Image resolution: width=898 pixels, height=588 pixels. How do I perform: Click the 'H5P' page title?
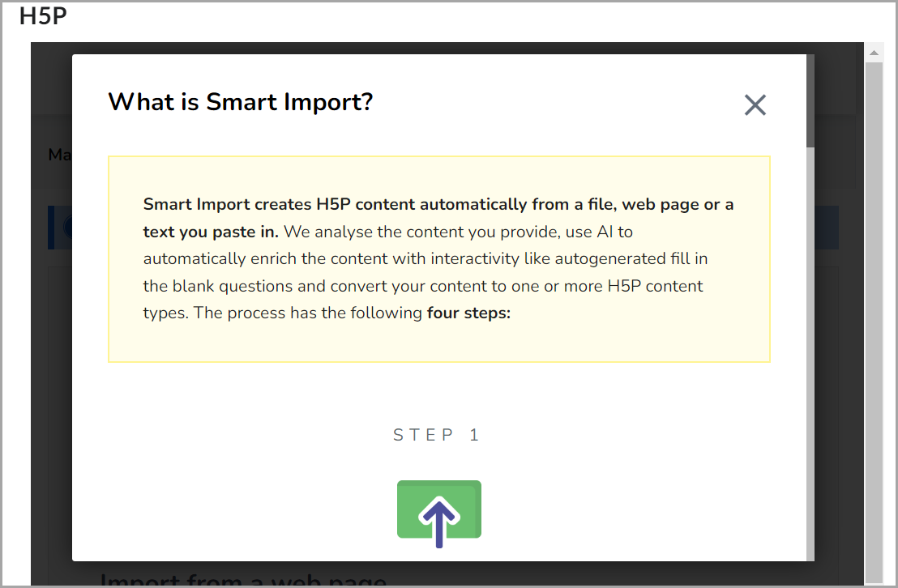click(x=43, y=16)
